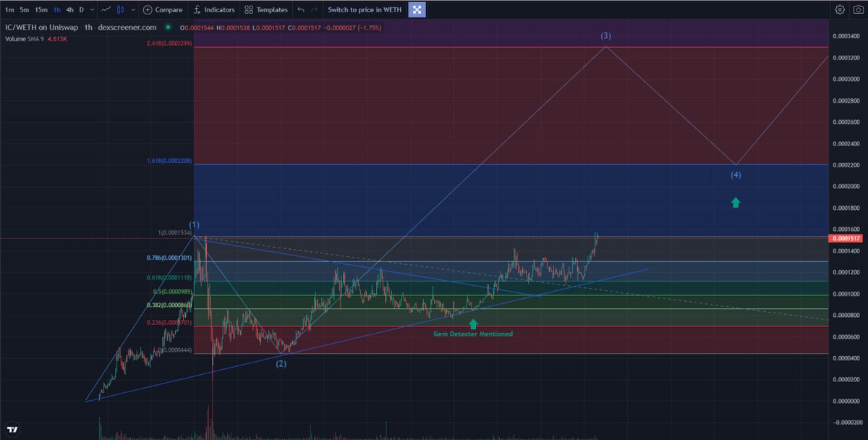Open chart settings via the gear icon

840,10
